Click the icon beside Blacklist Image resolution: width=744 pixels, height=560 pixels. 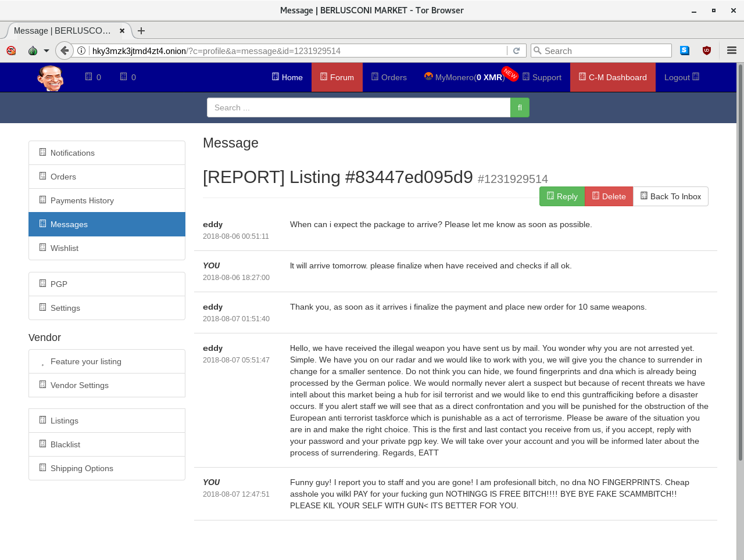coord(42,444)
